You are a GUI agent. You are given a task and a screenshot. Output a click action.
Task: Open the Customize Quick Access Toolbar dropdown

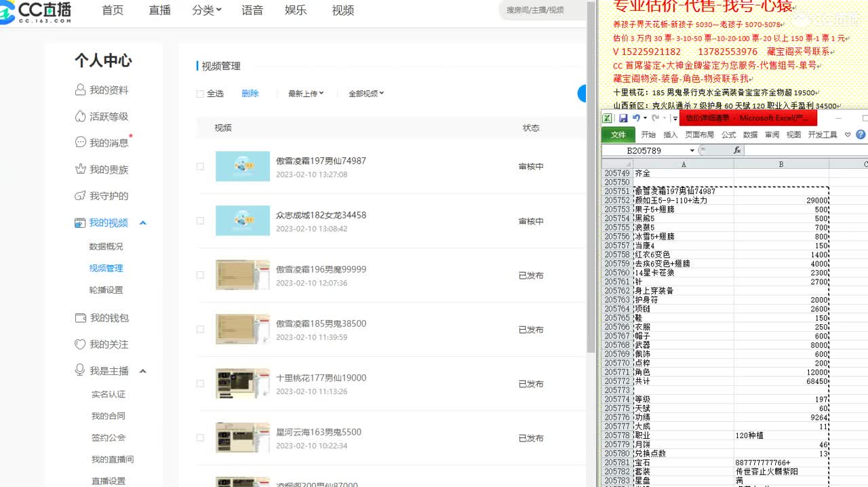coord(675,118)
